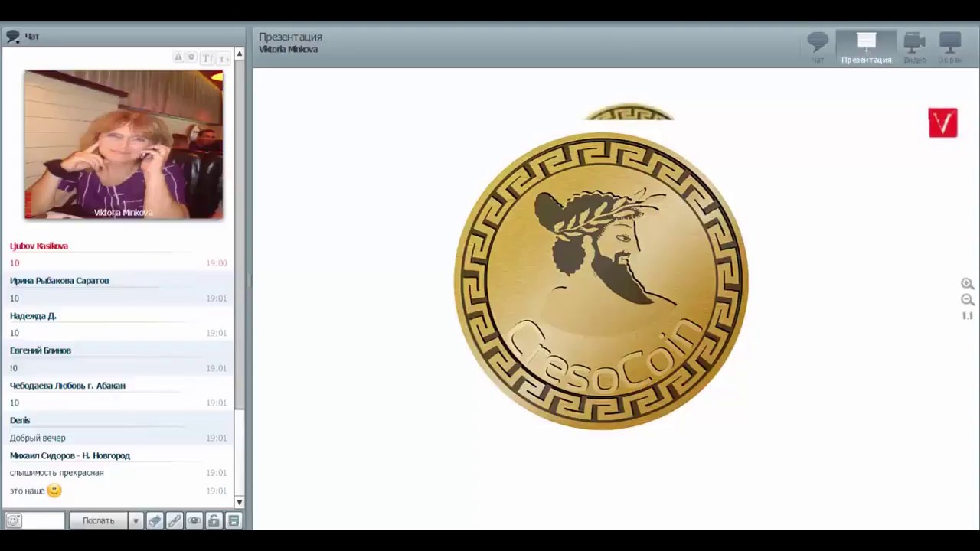The image size is (980, 551).
Task: Select the name Ирина Рыбакова Саратов in chat
Action: [x=60, y=281]
